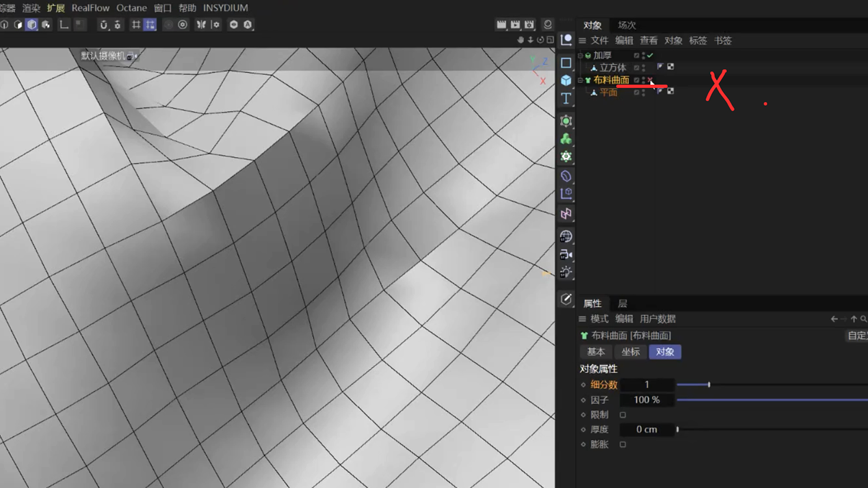Click the Light object icon in sidebar
Screen dimensions: 868x488
(566, 272)
